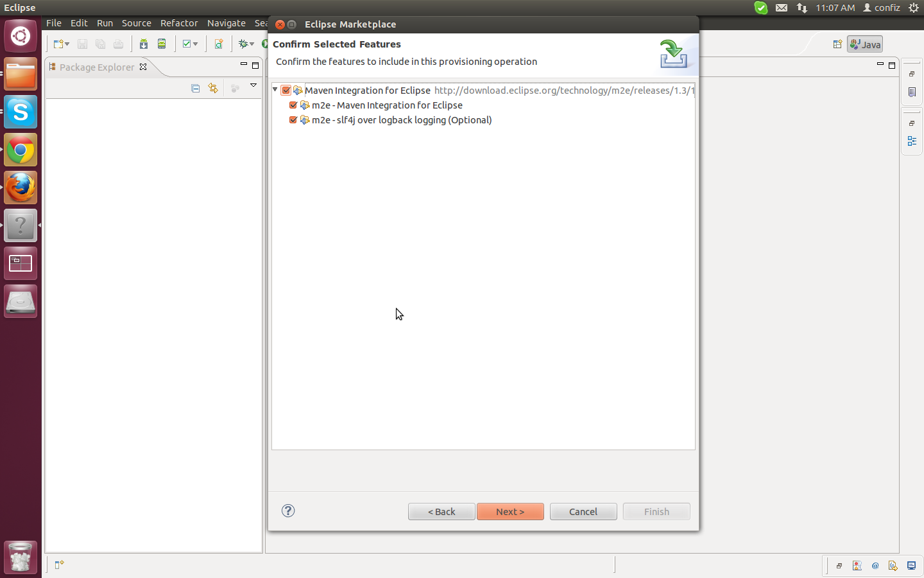This screenshot has width=924, height=578.
Task: Select the Java perspective button
Action: 865,44
